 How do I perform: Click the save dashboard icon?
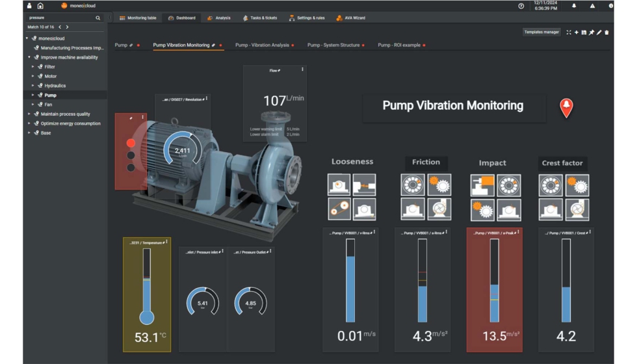point(584,32)
